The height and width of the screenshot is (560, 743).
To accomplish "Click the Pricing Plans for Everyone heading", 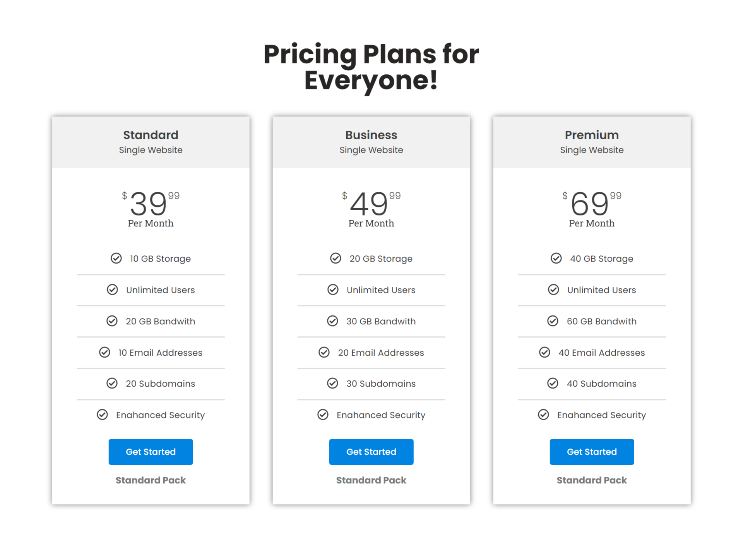I will tap(371, 67).
